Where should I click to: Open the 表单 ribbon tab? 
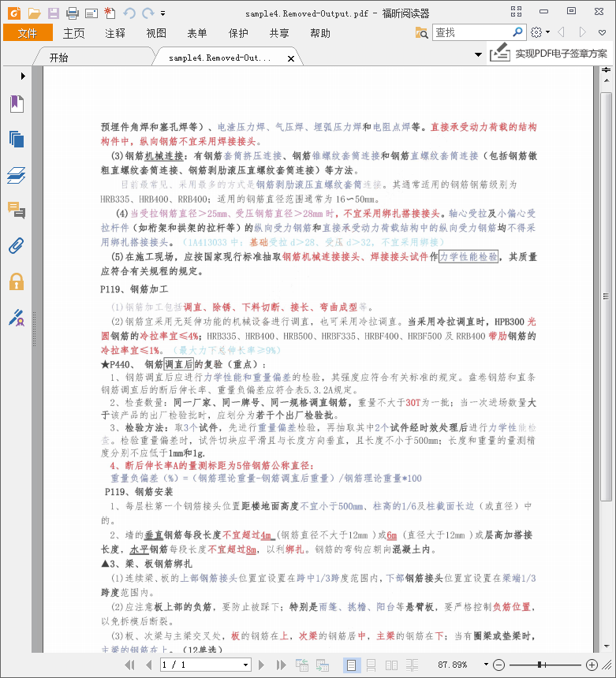click(197, 33)
